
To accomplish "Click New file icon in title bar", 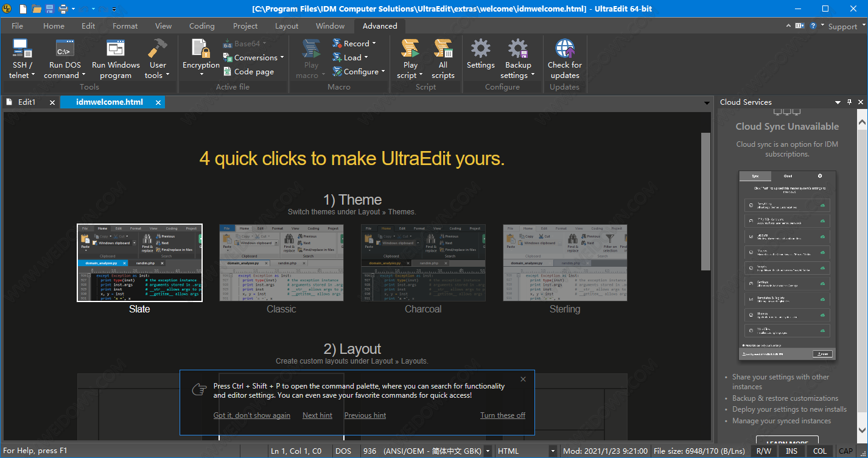I will (23, 9).
